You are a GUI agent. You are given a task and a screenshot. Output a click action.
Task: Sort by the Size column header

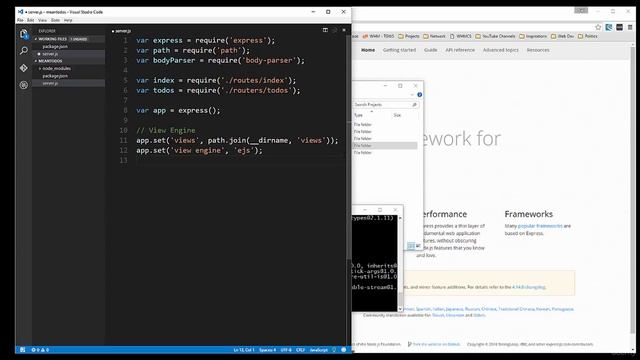click(397, 116)
